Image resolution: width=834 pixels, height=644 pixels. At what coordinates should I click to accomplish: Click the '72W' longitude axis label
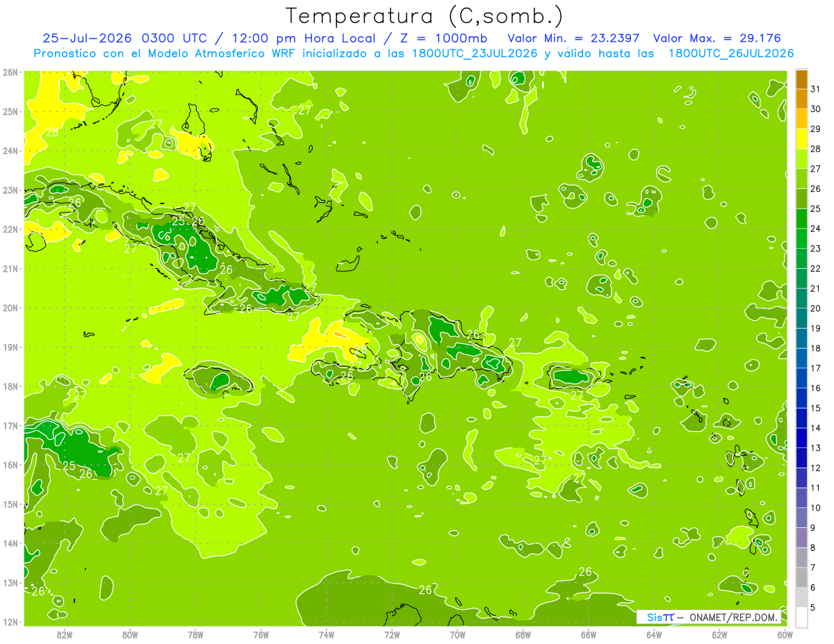[x=392, y=634]
